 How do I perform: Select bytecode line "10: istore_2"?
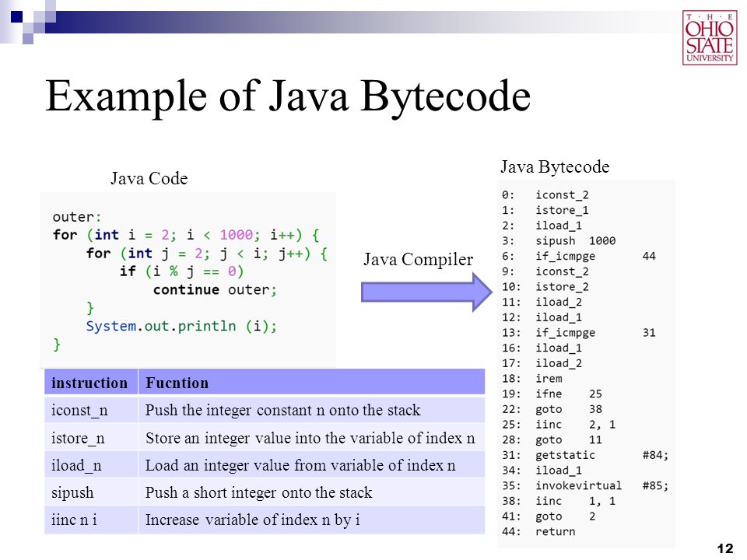tap(545, 287)
